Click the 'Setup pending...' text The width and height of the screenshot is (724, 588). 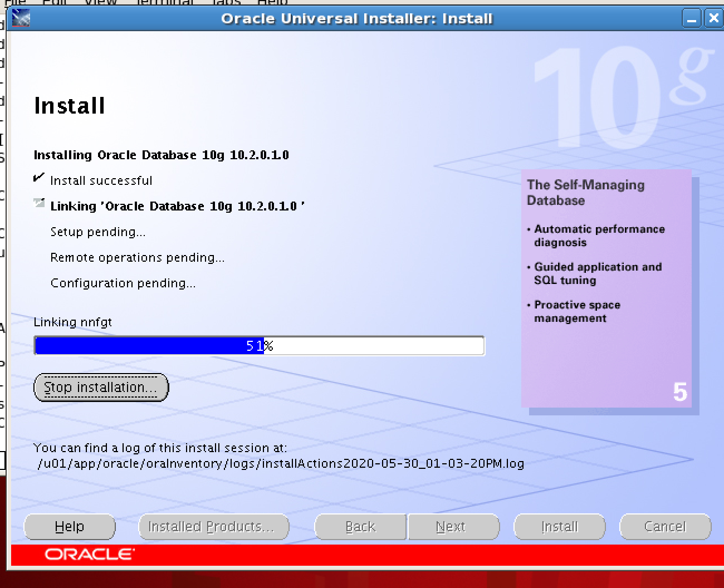pyautogui.click(x=98, y=232)
